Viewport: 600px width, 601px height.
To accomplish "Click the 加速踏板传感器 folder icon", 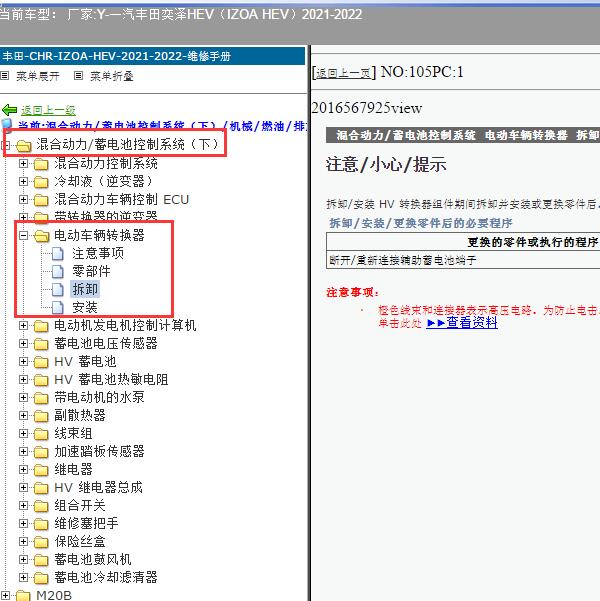I will click(x=41, y=452).
